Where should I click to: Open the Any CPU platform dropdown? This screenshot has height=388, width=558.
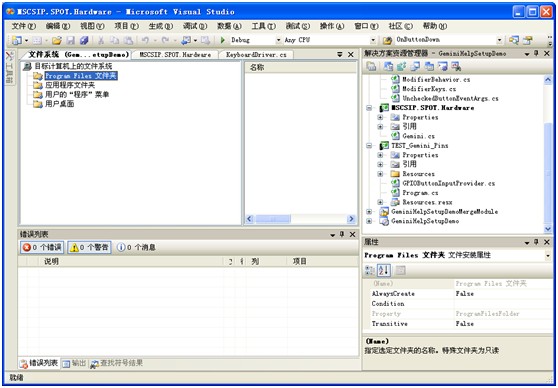coord(373,40)
